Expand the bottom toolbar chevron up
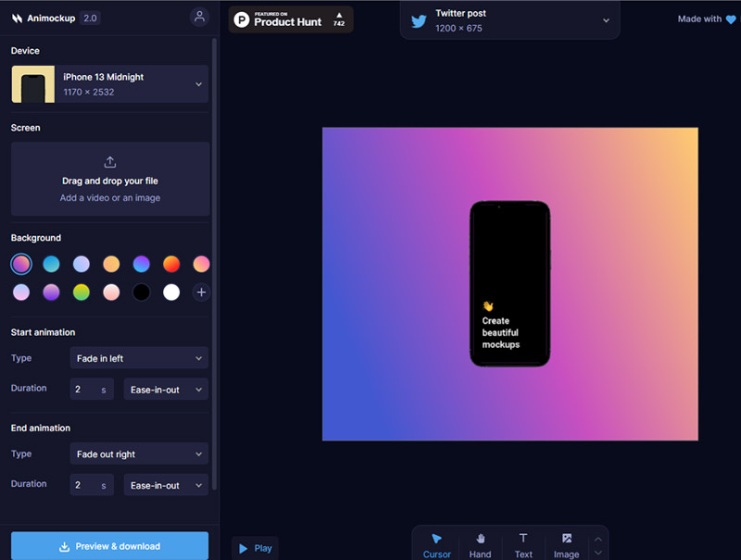Screen dimensions: 741x560 pos(598,538)
